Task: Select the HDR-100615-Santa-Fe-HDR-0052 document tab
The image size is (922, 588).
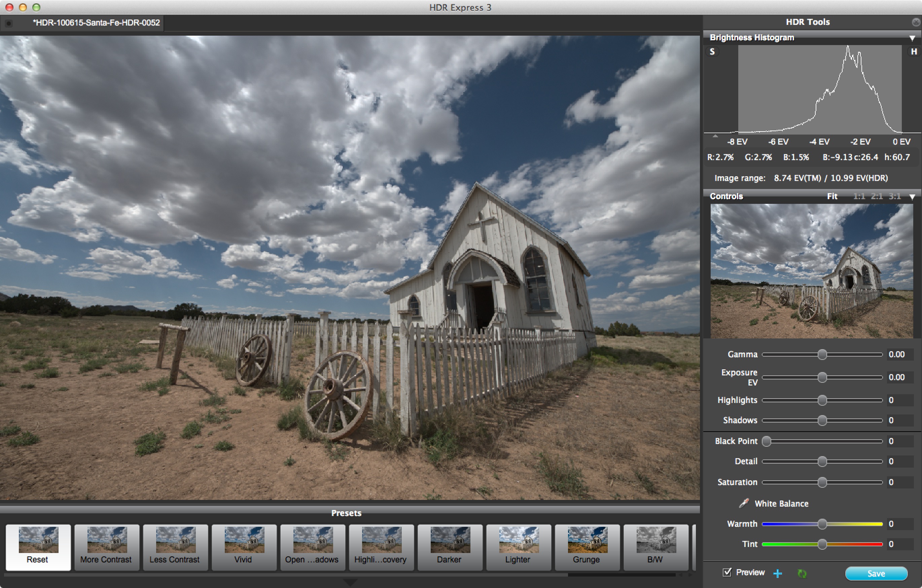Action: click(x=96, y=23)
